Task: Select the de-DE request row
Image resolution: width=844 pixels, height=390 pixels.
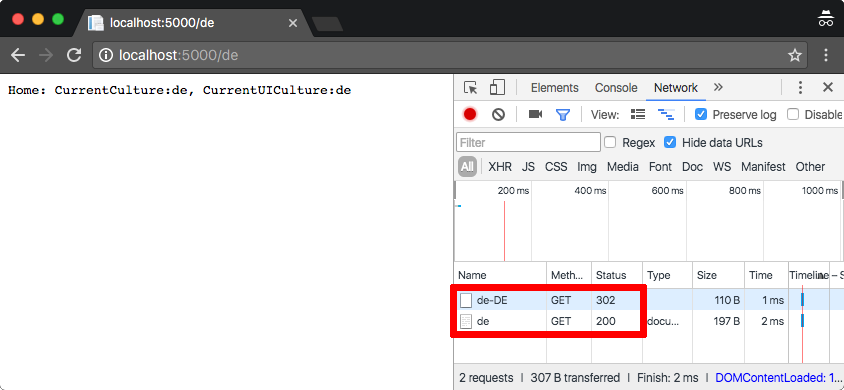Action: pos(649,300)
